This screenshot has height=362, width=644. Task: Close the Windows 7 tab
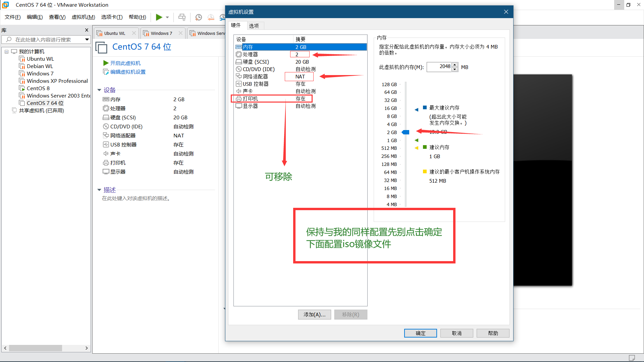(180, 33)
